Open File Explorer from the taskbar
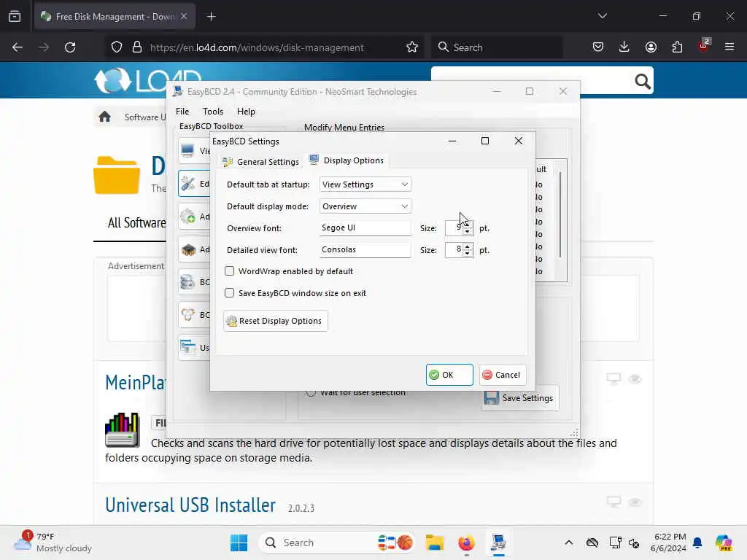 click(x=435, y=542)
